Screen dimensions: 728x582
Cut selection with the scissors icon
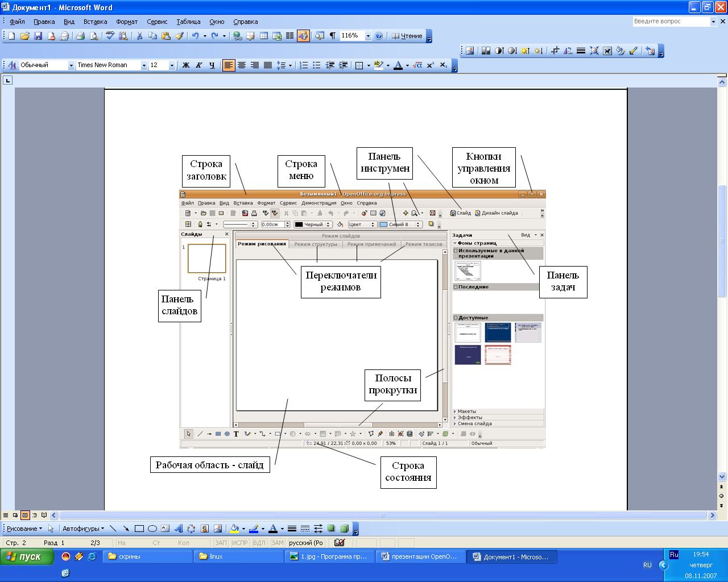point(139,36)
